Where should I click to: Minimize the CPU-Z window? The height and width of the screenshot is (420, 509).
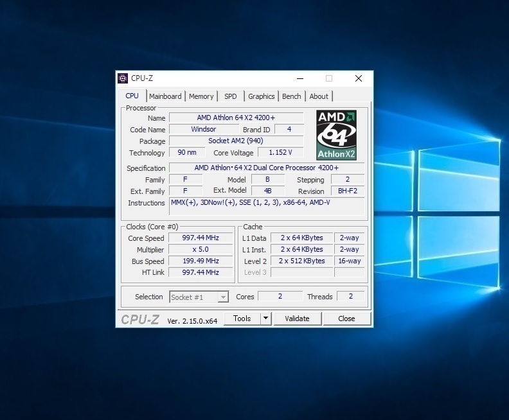[299, 78]
